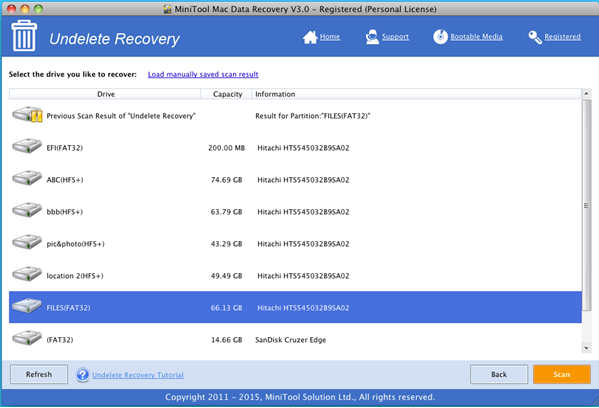Open the Support link
The image size is (599, 408).
click(x=395, y=37)
